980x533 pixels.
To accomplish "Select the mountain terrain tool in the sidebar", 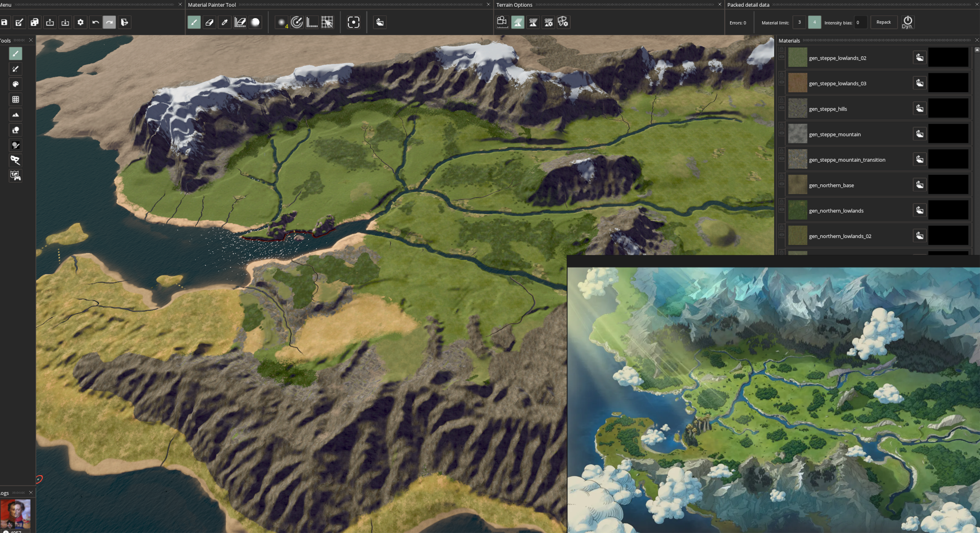I will coord(16,115).
